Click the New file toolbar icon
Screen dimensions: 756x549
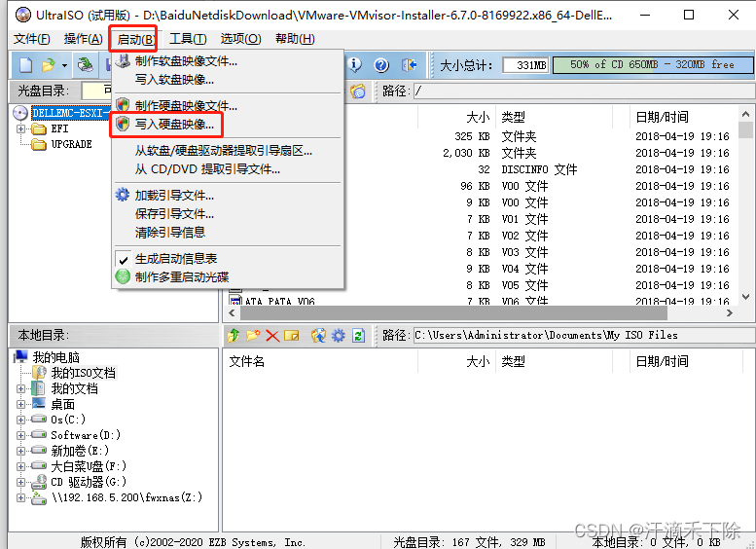coord(25,65)
